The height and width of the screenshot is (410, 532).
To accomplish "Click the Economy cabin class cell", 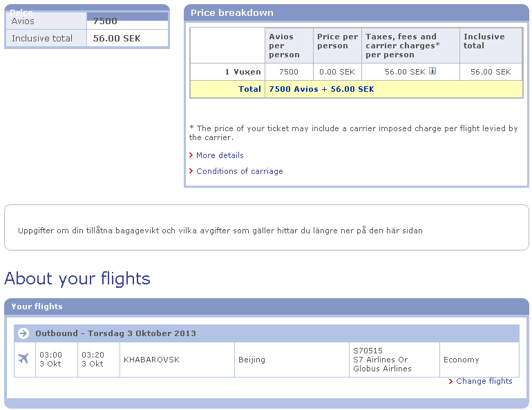I will tap(479, 360).
